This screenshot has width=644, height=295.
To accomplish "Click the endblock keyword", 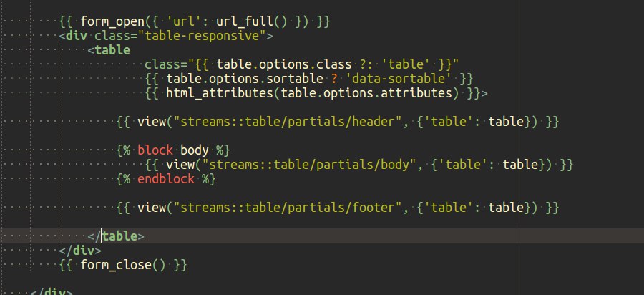I will 166,179.
